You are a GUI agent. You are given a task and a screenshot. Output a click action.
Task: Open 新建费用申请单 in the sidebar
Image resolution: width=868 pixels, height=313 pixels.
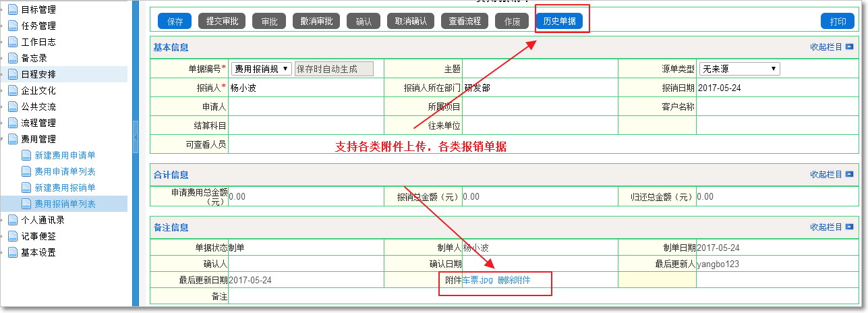tap(65, 155)
